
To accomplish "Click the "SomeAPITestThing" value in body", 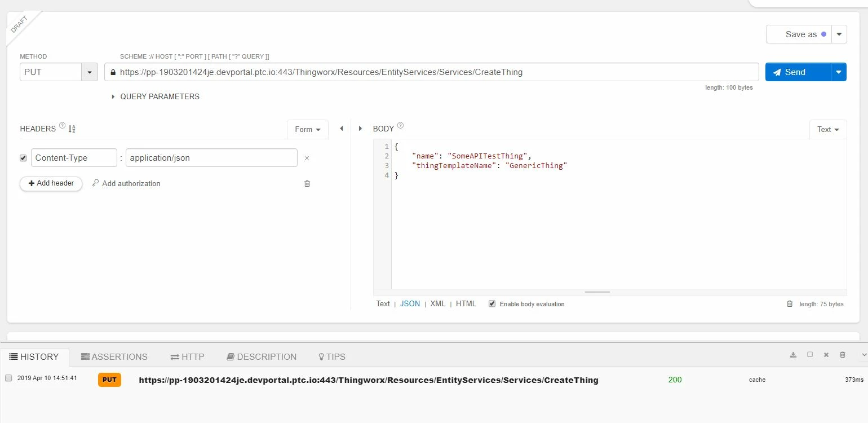I will [488, 156].
